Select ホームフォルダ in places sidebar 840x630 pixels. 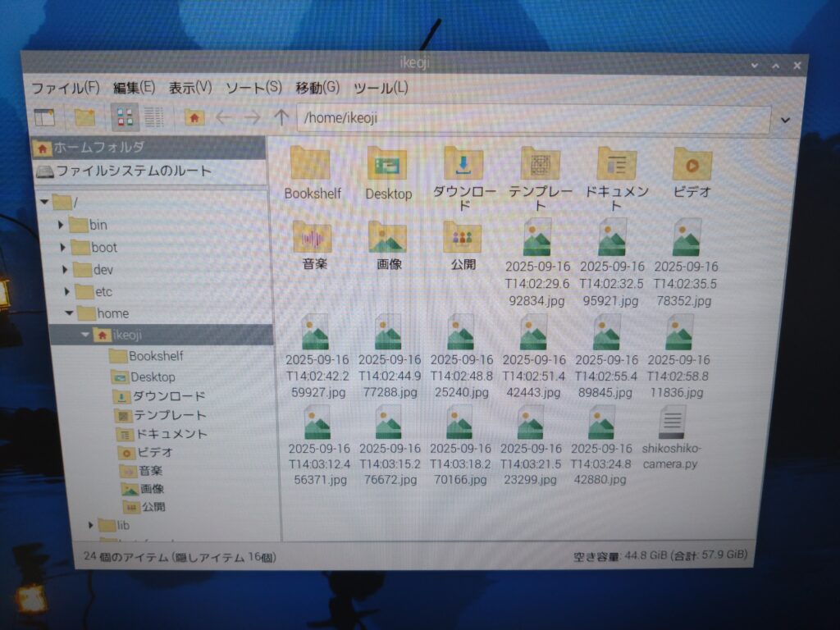(x=98, y=148)
